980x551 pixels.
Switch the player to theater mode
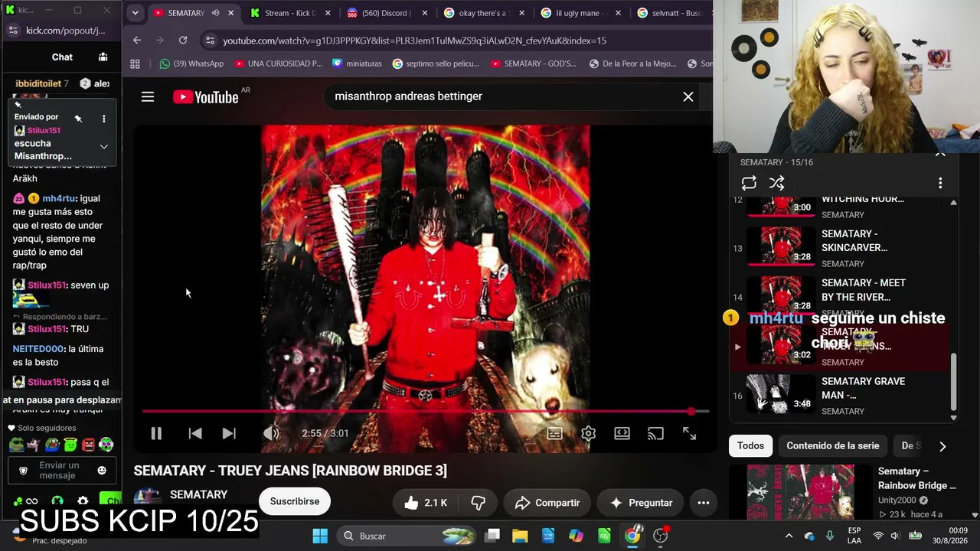[x=622, y=433]
